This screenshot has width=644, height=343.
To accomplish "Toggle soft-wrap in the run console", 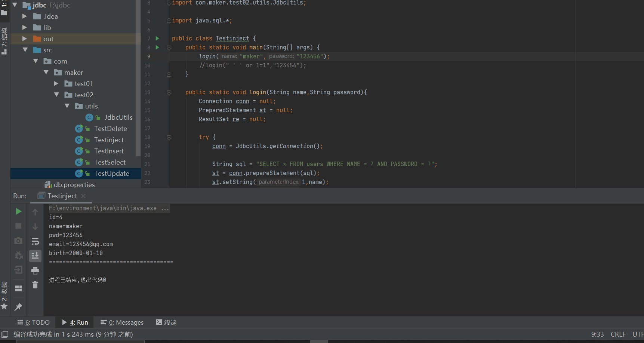I will click(x=35, y=241).
